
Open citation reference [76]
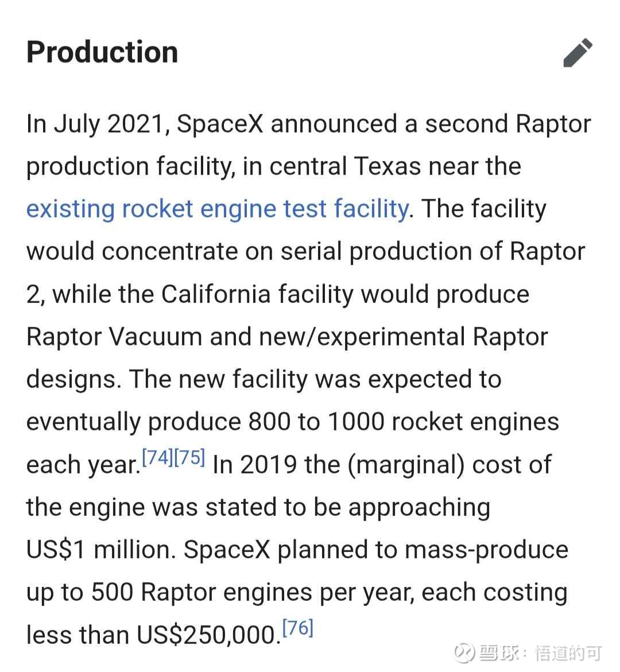coord(297,628)
